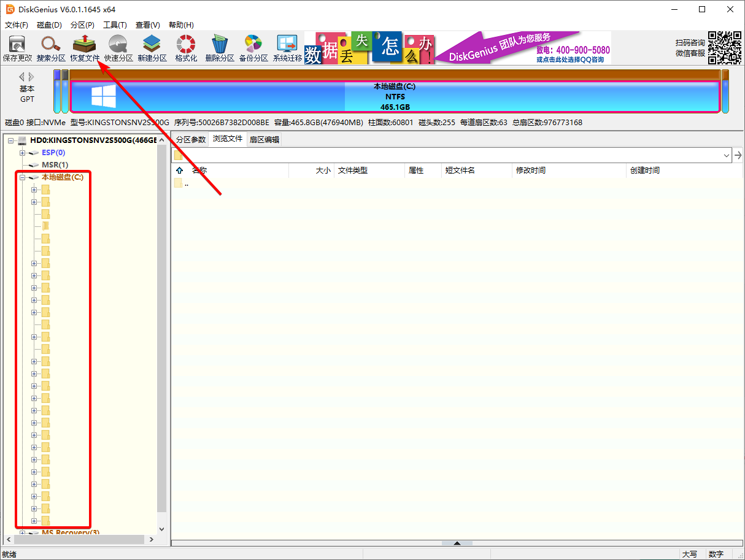Go to previous disk with left arrow
This screenshot has height=560, width=745.
[22, 77]
